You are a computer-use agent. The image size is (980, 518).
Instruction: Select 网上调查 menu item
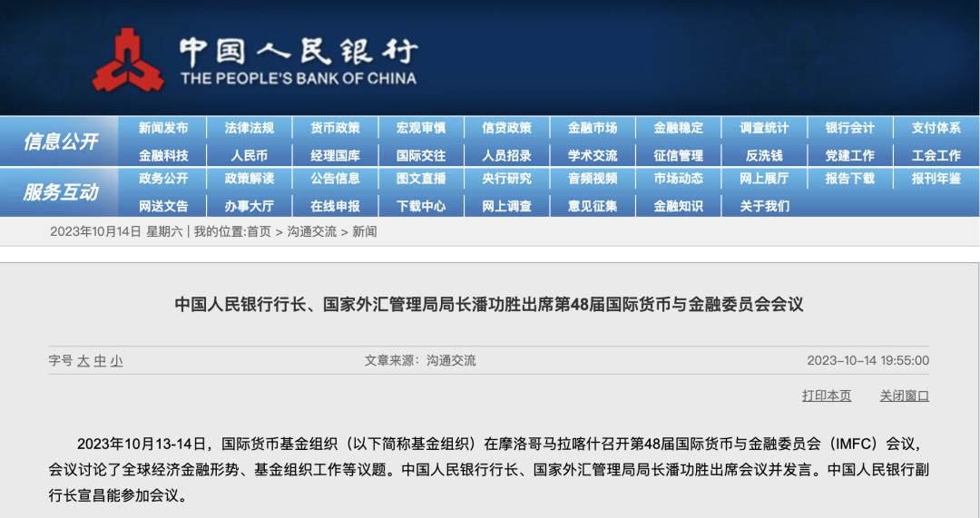pos(507,206)
